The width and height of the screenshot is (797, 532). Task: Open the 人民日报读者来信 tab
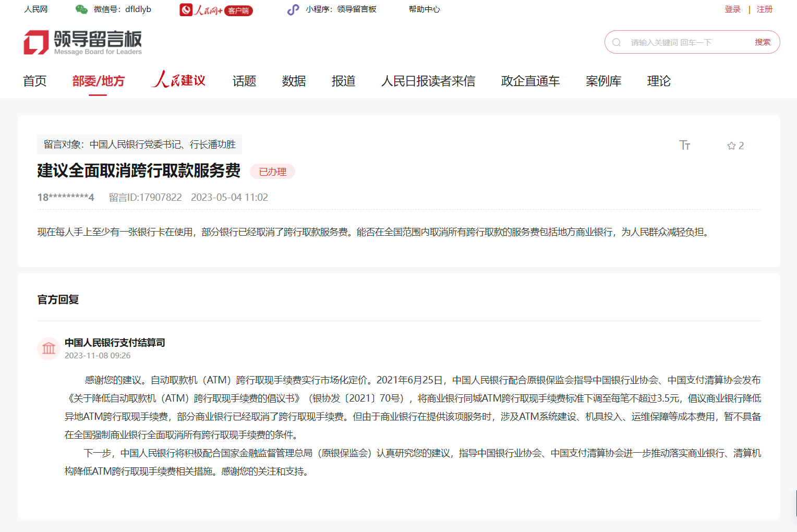coord(428,81)
